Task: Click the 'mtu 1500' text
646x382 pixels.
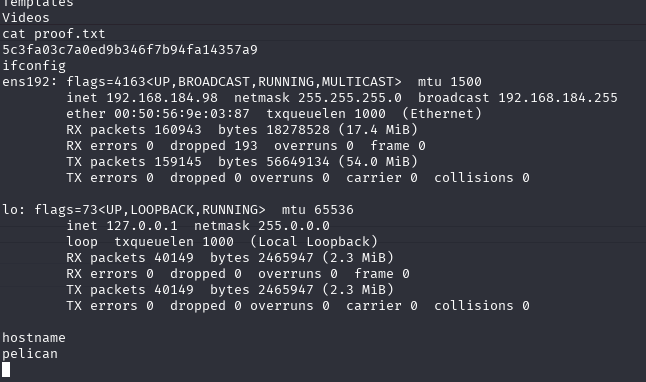Action: pyautogui.click(x=449, y=82)
